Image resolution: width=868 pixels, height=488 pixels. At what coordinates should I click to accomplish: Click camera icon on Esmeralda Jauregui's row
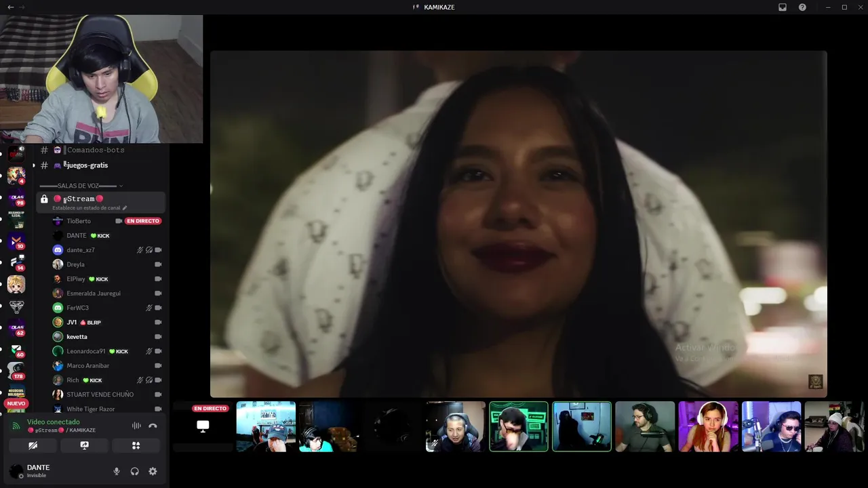pyautogui.click(x=158, y=293)
